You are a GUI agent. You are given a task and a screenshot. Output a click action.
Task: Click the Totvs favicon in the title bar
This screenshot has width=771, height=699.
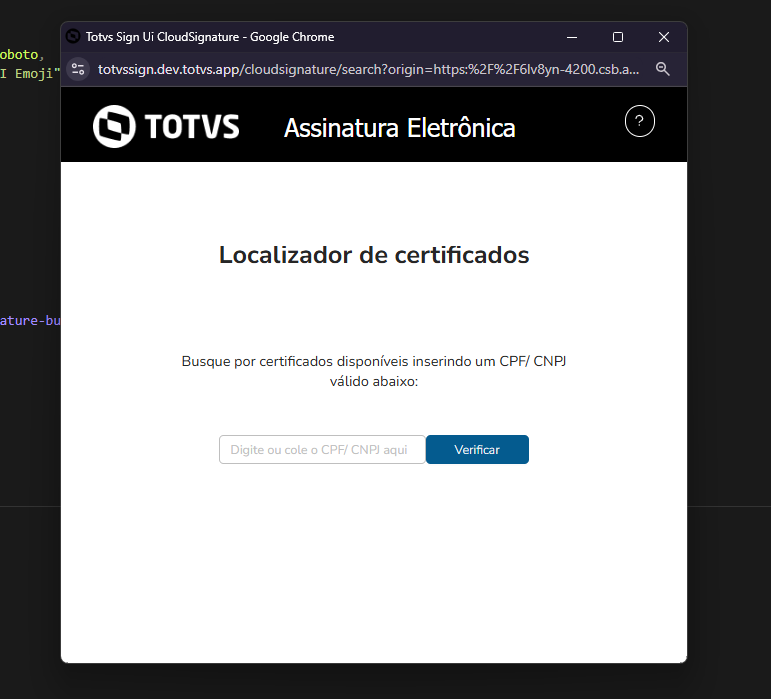point(73,36)
